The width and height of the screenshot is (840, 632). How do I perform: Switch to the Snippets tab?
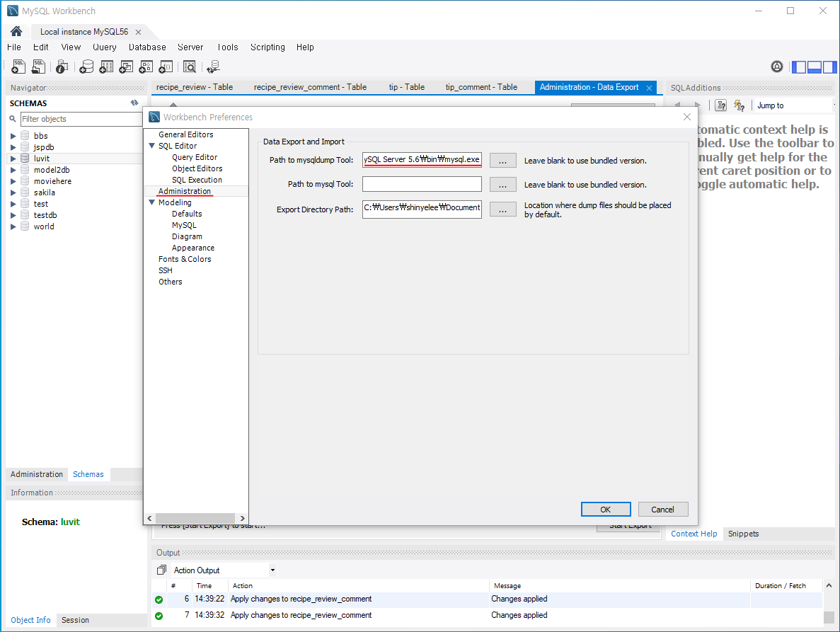(743, 534)
